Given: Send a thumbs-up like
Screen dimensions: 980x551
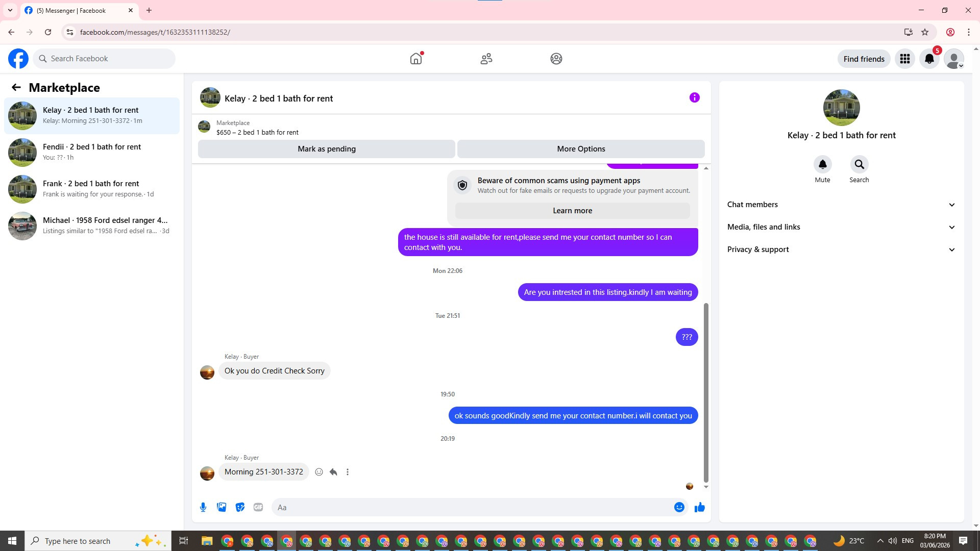Looking at the screenshot, I should (x=699, y=507).
